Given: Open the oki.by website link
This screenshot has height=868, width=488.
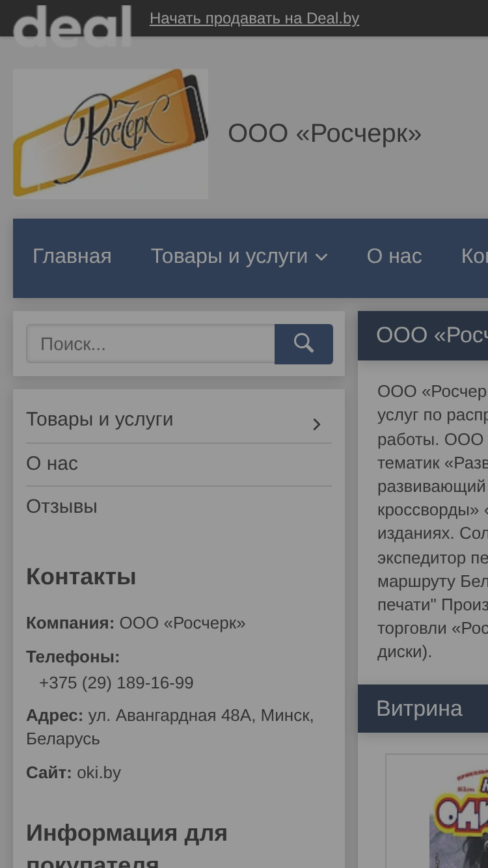Looking at the screenshot, I should [x=99, y=773].
